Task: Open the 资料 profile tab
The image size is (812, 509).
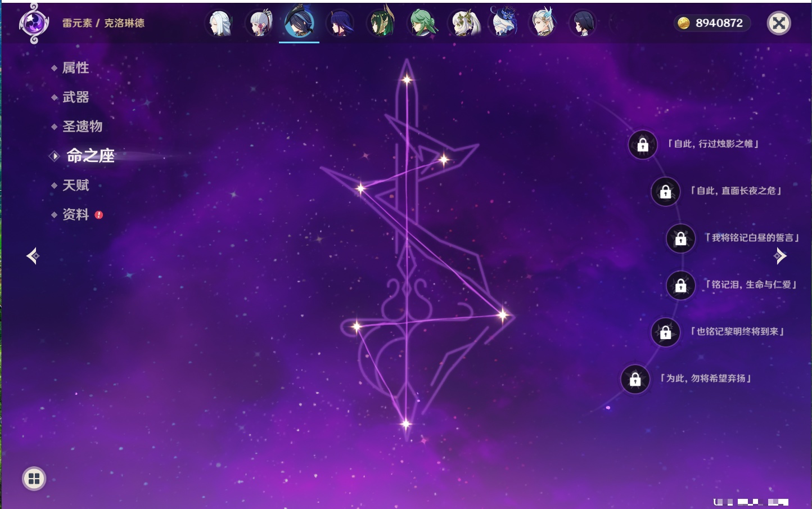Action: [75, 214]
